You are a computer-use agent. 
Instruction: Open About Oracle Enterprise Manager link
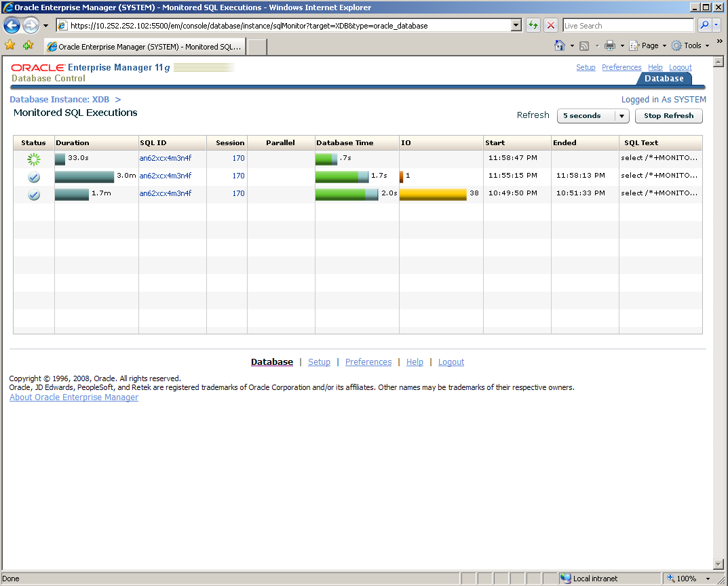[x=74, y=397]
